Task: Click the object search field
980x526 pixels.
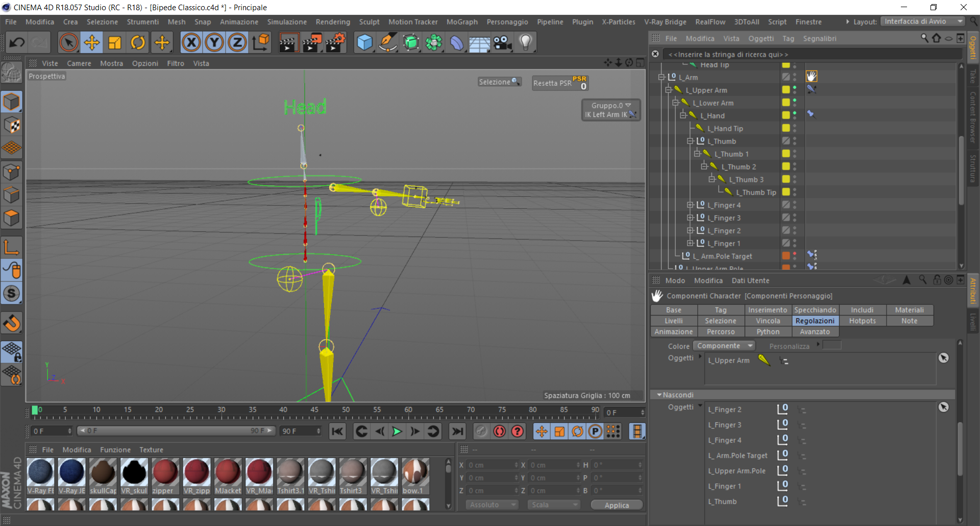Action: click(812, 54)
